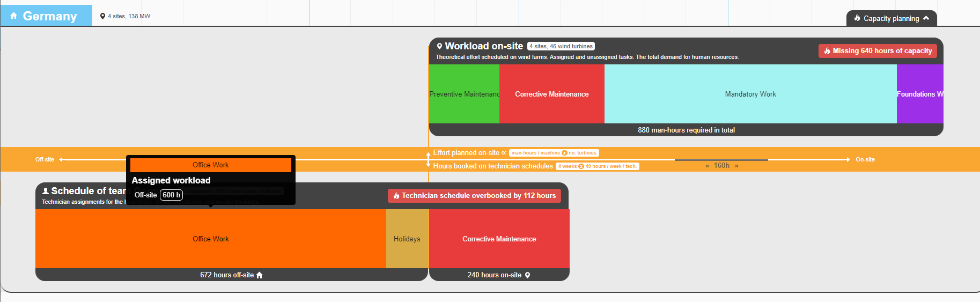980x302 pixels.
Task: Select the Holidays segment in team schedule
Action: click(407, 239)
